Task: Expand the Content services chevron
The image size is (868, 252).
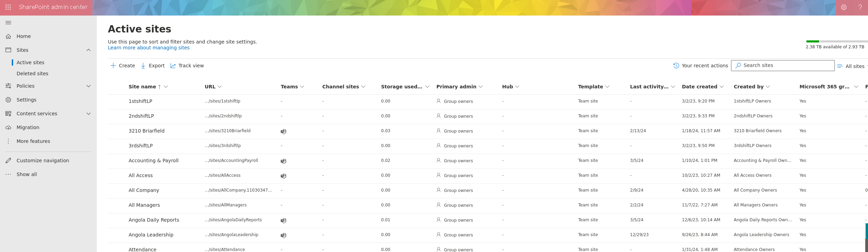Action: [x=89, y=114]
